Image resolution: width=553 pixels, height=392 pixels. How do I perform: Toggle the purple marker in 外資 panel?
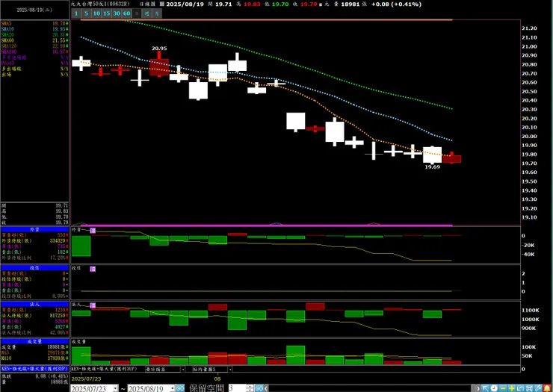click(x=93, y=231)
